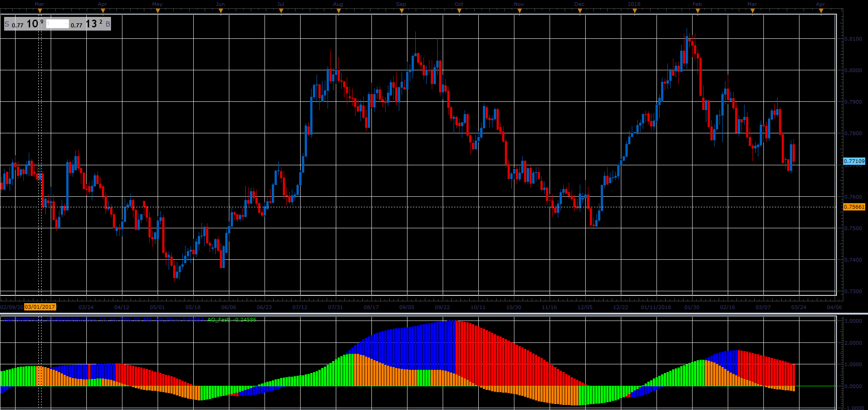The image size is (868, 410).
Task: Click the 06/06 date axis label
Action: pyautogui.click(x=228, y=307)
